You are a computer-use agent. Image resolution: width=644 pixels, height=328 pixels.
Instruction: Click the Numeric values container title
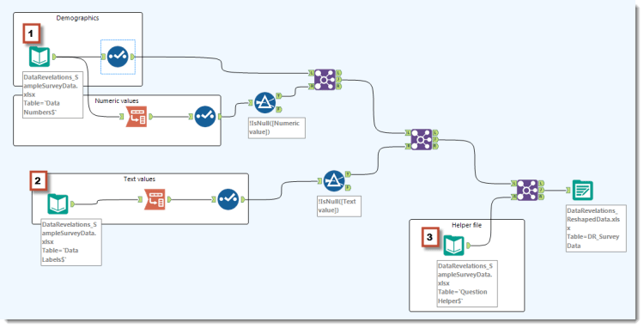(x=117, y=100)
